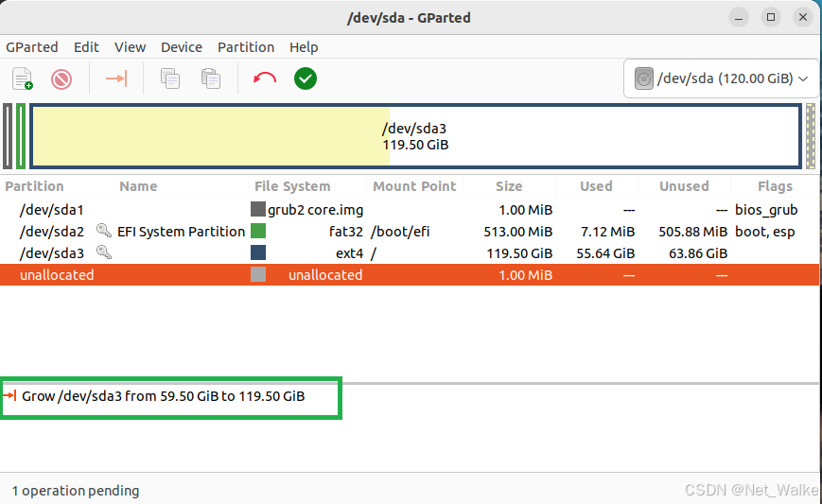
Task: Maximize the GParted window
Action: (771, 17)
